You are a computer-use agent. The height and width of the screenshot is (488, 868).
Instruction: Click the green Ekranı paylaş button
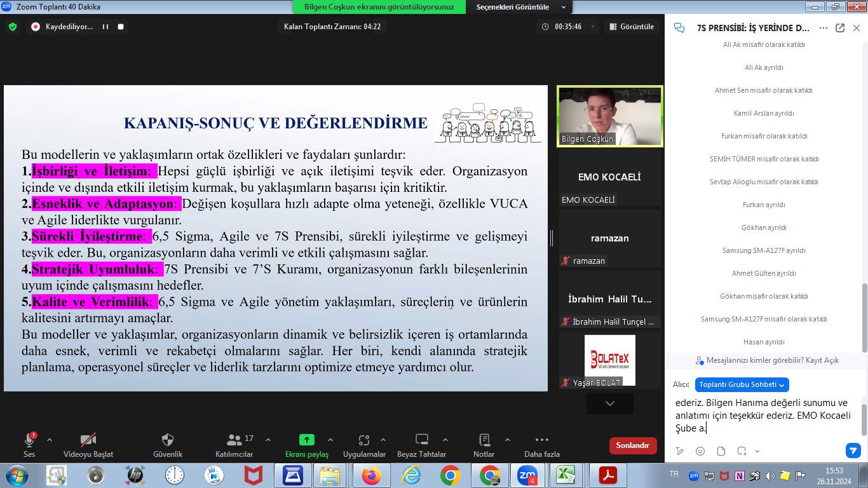(x=307, y=445)
